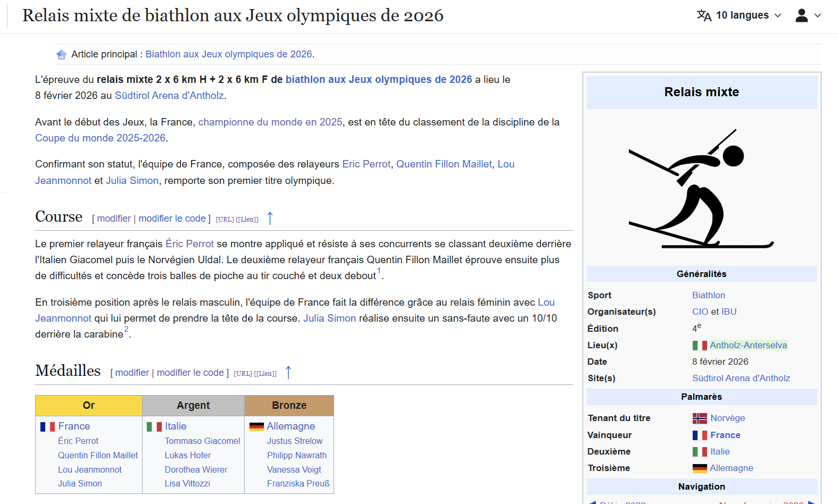
Task: Open 'Biathlon aux Jeux olympiques de 2026' main article link
Action: click(229, 54)
